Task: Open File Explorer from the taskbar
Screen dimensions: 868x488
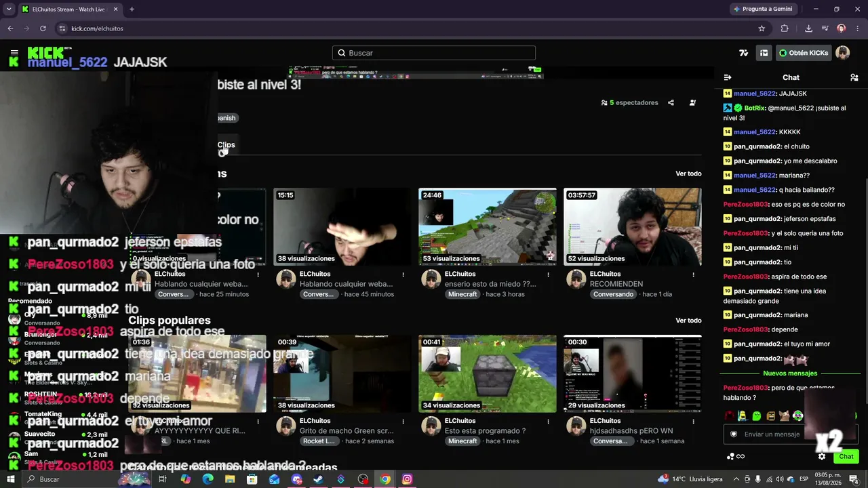Action: (230, 479)
